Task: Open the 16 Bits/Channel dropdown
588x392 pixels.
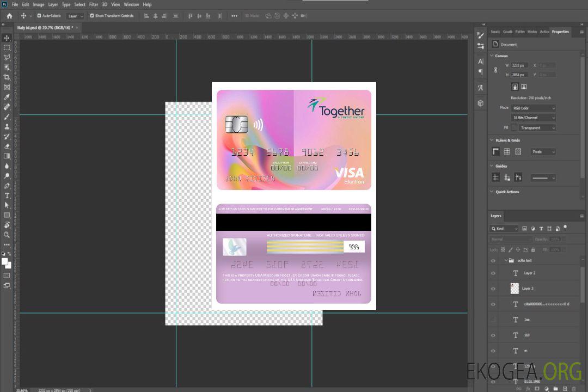Action: [x=533, y=118]
